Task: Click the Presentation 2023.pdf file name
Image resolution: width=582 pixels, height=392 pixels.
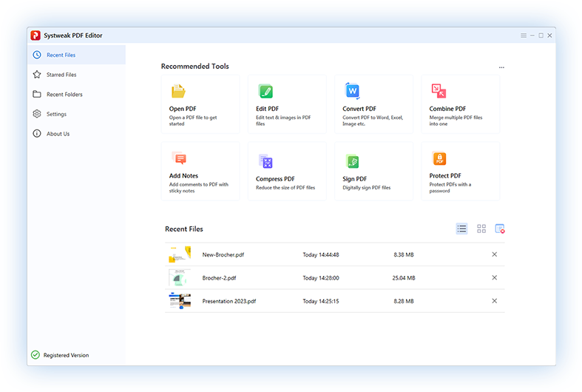Action: pos(229,301)
